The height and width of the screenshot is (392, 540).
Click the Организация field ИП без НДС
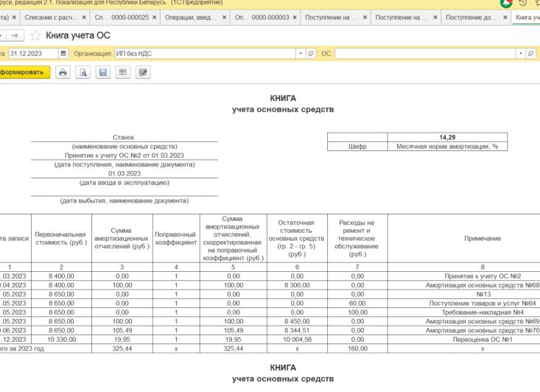(206, 53)
